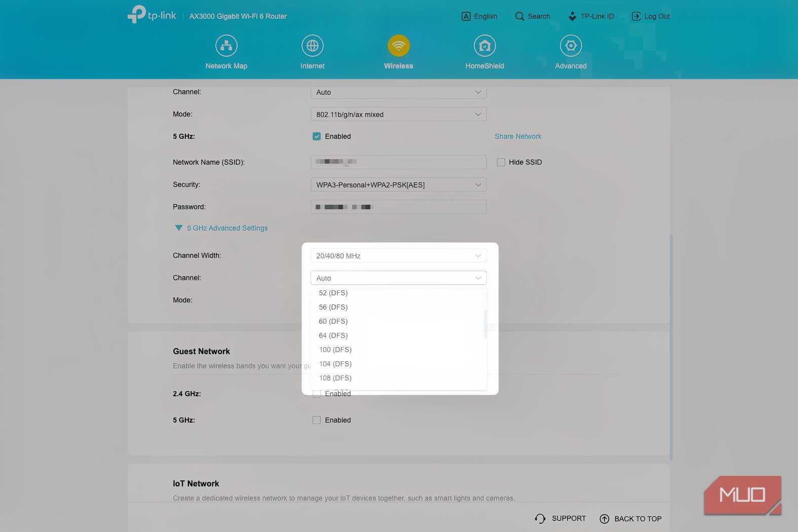Select channel 64 (DFS)
The width and height of the screenshot is (798, 532).
pos(398,335)
